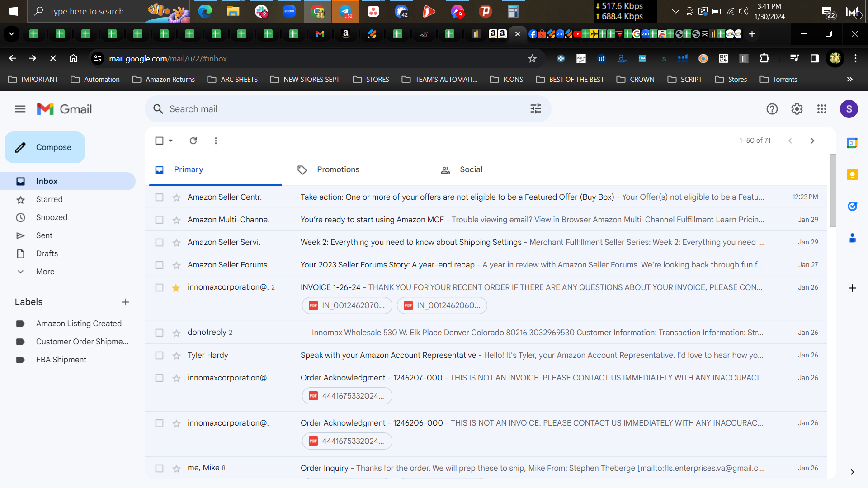This screenshot has height=488, width=868.
Task: Open File Explorer from the taskbar
Action: [233, 11]
